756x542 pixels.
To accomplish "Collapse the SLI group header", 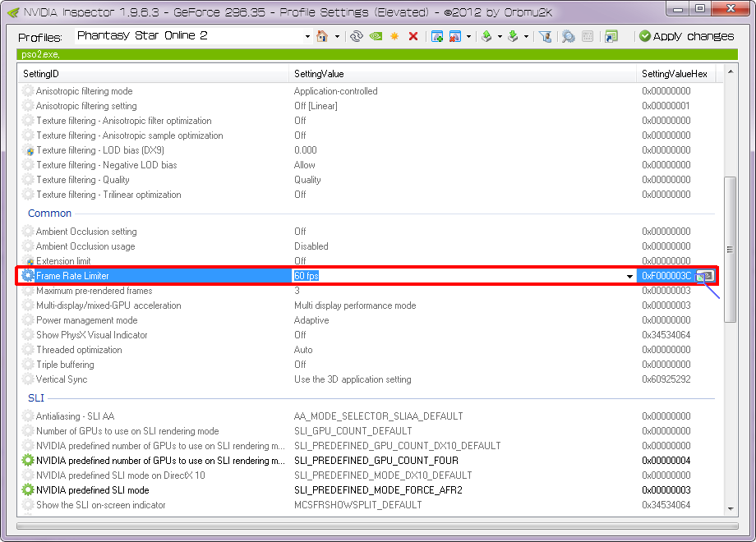I will 36,398.
